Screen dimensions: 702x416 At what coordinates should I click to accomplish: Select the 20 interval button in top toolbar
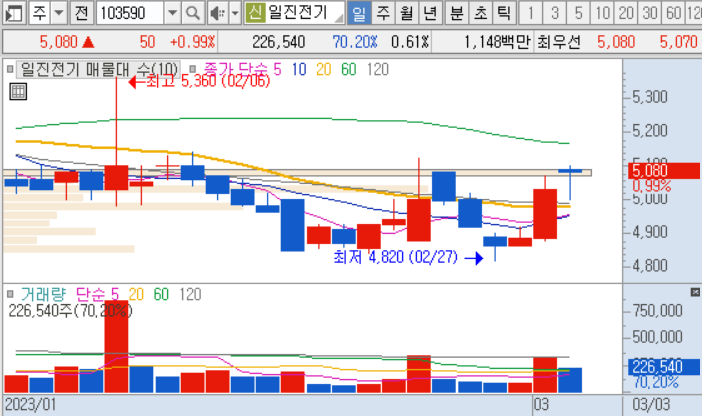(x=626, y=13)
